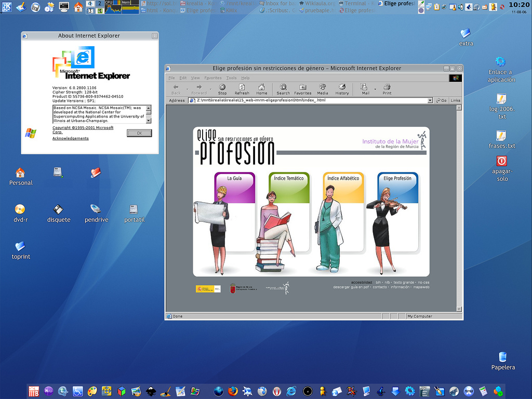Expand the Back button history dropdown arrow
The image size is (532, 399).
click(x=187, y=89)
